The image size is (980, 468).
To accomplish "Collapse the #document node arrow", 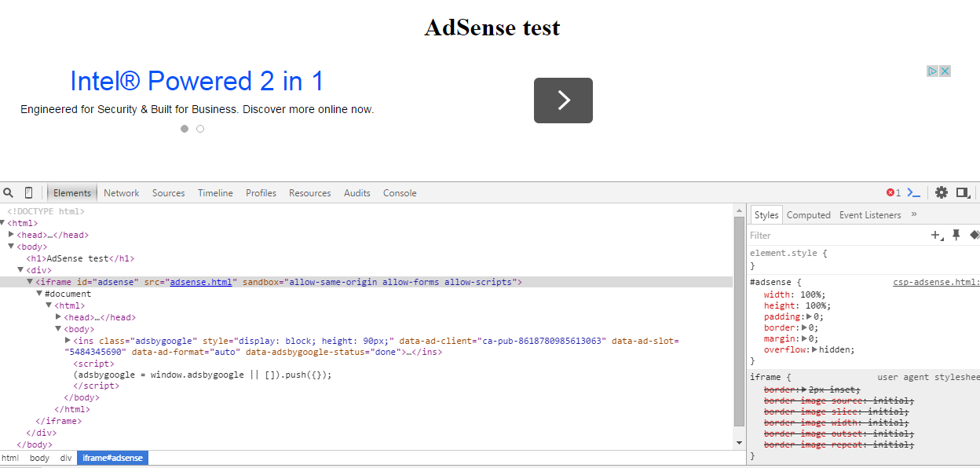I will pyautogui.click(x=39, y=294).
